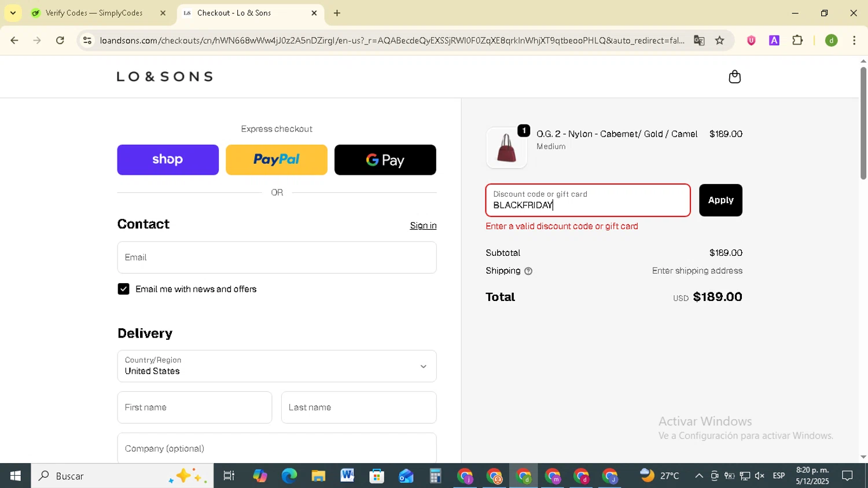This screenshot has height=488, width=868.
Task: Click the taskbar Buscar search box
Action: click(x=122, y=476)
